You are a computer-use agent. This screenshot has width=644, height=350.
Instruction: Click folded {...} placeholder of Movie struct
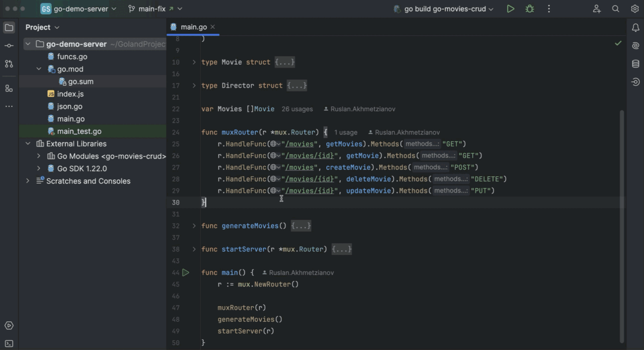[x=285, y=62]
